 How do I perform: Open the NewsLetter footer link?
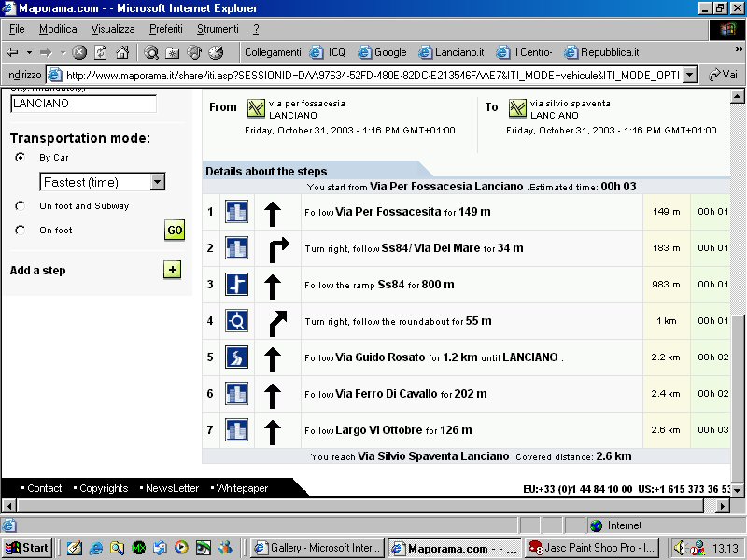(172, 488)
